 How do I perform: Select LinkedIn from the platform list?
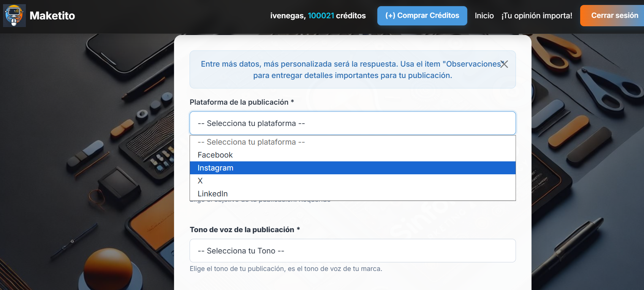[353, 194]
